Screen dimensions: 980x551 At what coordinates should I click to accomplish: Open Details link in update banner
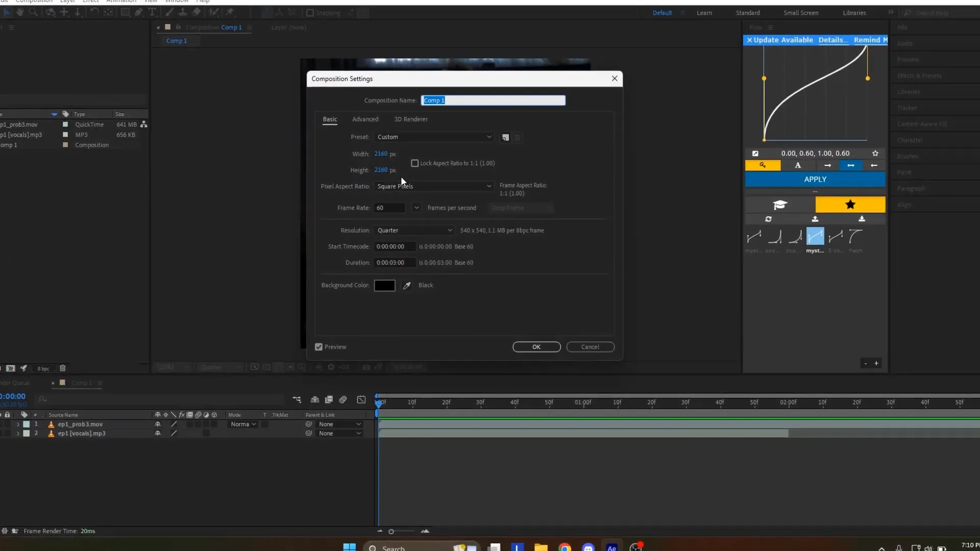[x=833, y=40]
